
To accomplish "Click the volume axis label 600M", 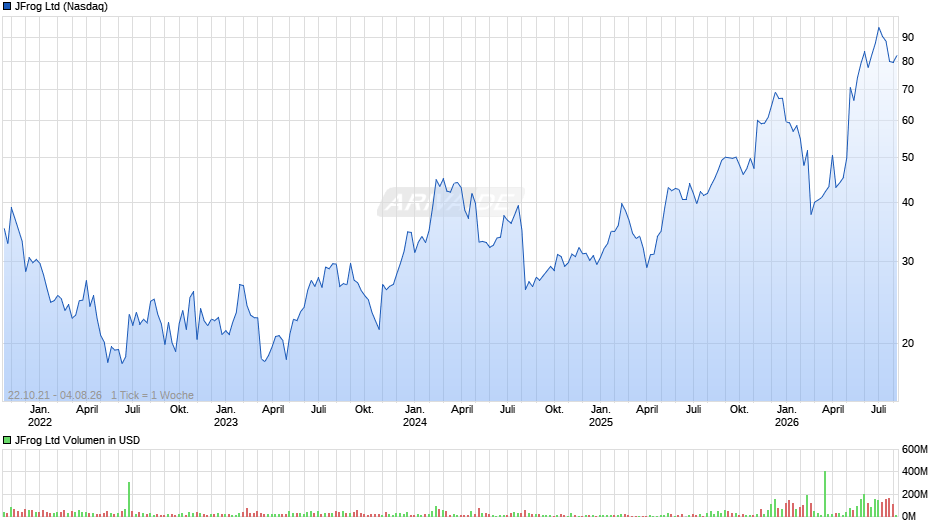I will (914, 449).
